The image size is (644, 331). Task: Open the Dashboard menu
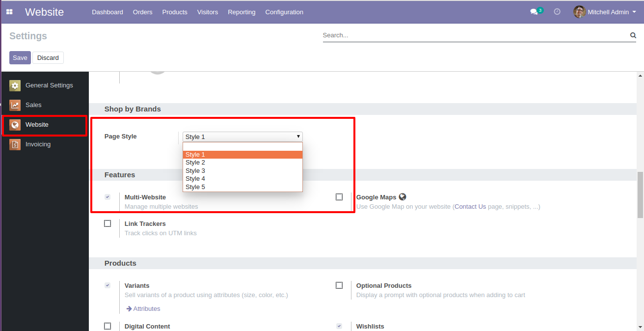point(107,12)
